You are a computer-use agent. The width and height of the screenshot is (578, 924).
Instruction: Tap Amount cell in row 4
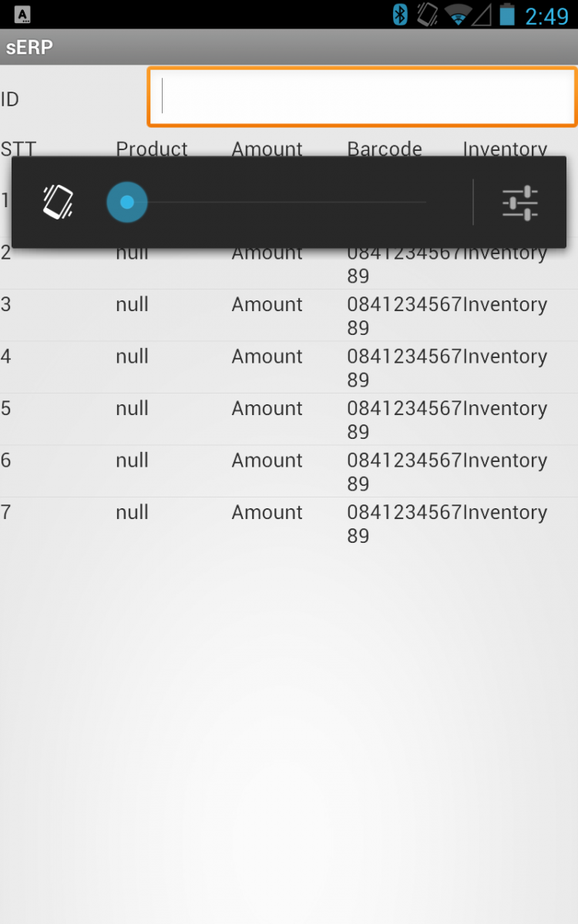(267, 357)
